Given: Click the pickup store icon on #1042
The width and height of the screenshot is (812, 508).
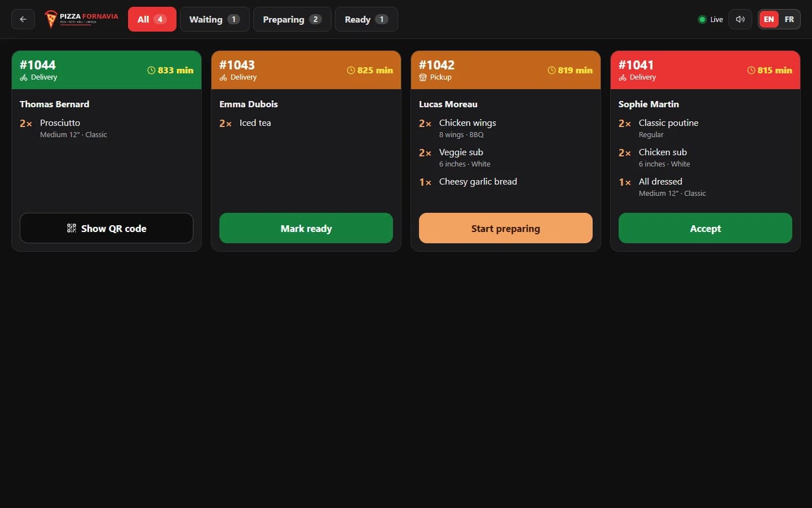Looking at the screenshot, I should click(x=423, y=77).
